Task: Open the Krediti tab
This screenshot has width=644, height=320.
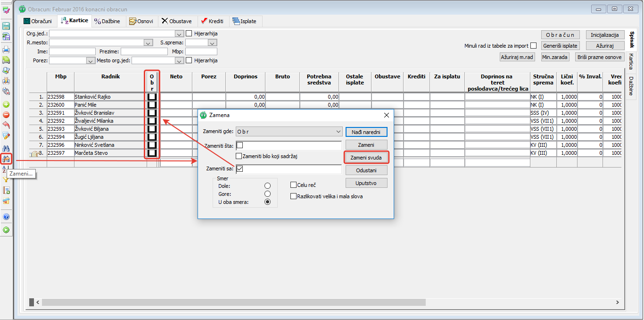Action: (x=212, y=21)
